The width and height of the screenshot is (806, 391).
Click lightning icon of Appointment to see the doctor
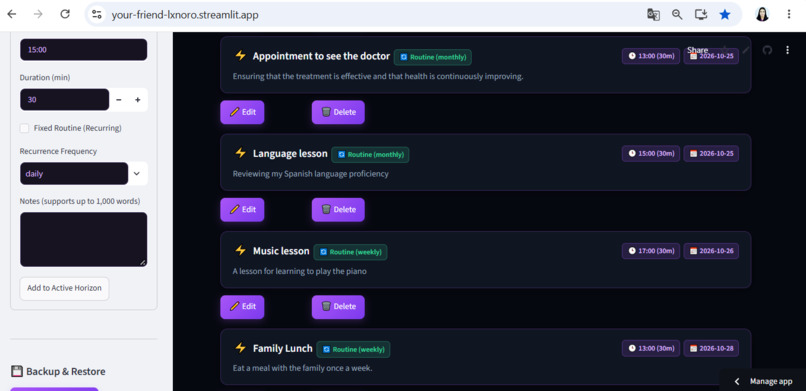click(241, 55)
